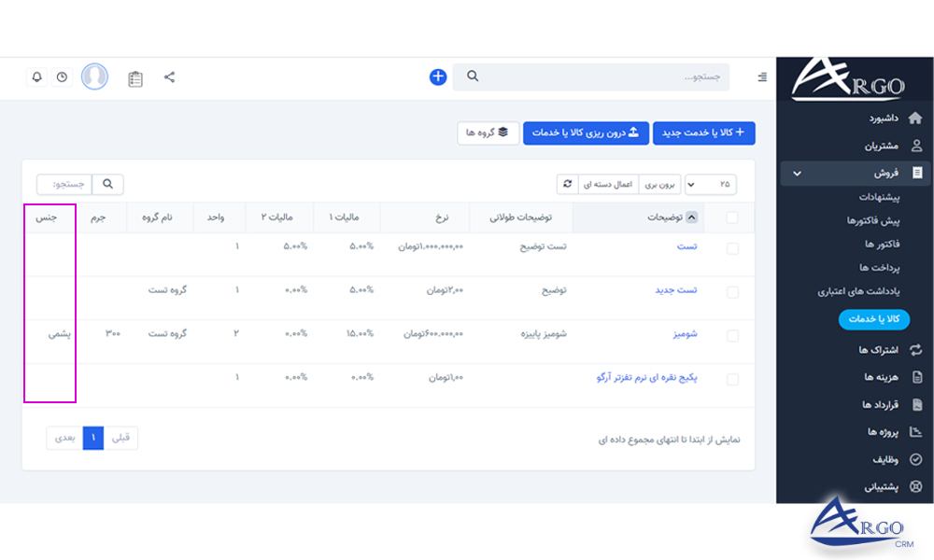The width and height of the screenshot is (934, 560).
Task: Click the share icon in the top toolbar
Action: (x=169, y=77)
